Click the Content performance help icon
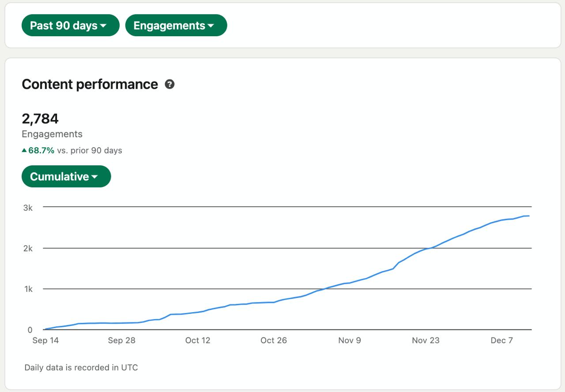This screenshot has width=565, height=392. 169,84
